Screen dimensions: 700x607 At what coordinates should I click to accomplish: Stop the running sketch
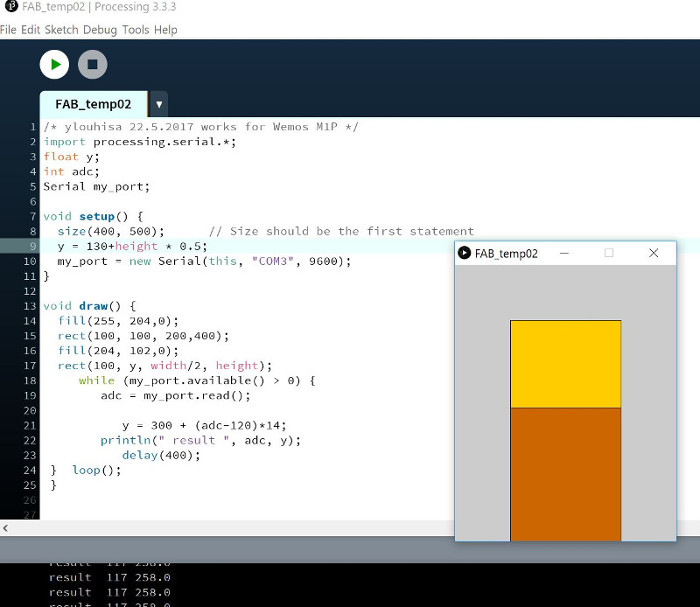(93, 65)
